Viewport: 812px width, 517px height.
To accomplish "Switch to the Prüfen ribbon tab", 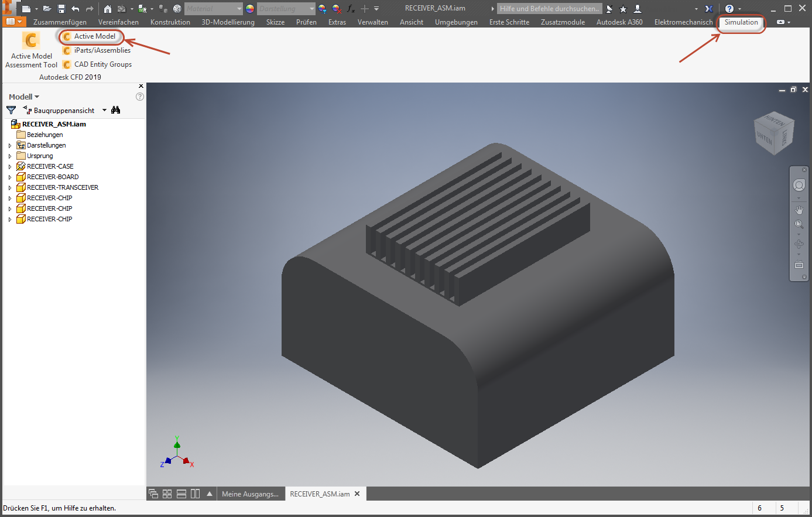I will click(306, 22).
